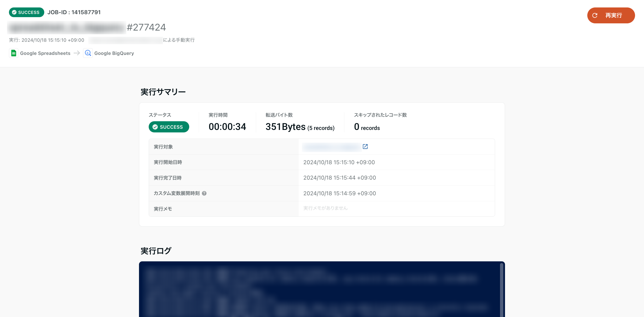Click the 実行開始日時 row label
This screenshot has height=317, width=644.
coord(168,162)
